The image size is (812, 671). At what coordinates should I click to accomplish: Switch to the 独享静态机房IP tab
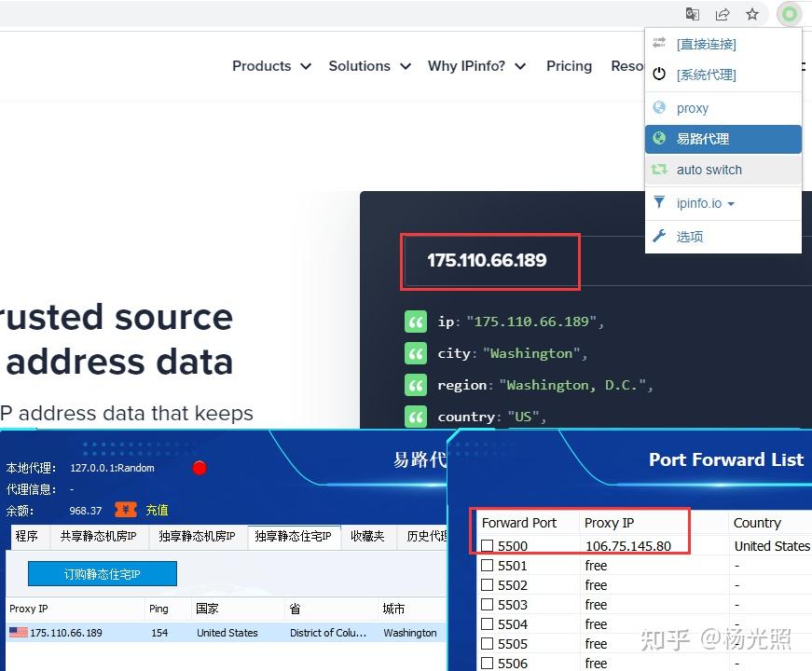(197, 537)
